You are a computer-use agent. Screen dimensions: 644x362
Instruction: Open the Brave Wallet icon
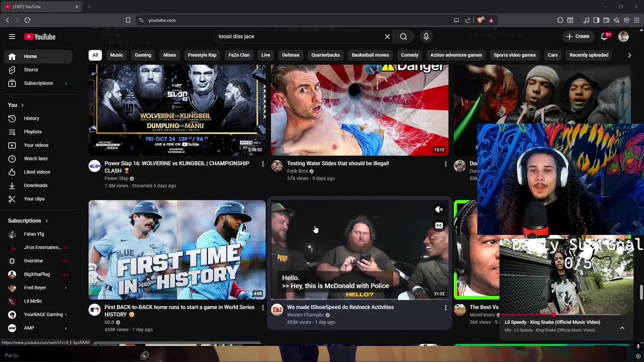pyautogui.click(x=606, y=20)
